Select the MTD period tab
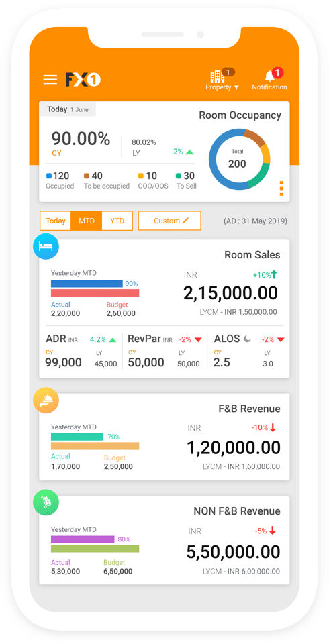 [87, 221]
